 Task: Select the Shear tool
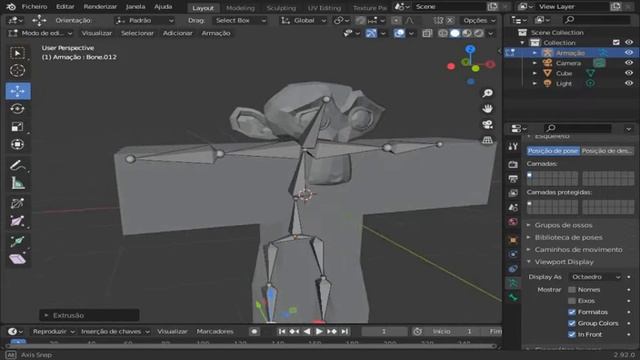pos(18,259)
